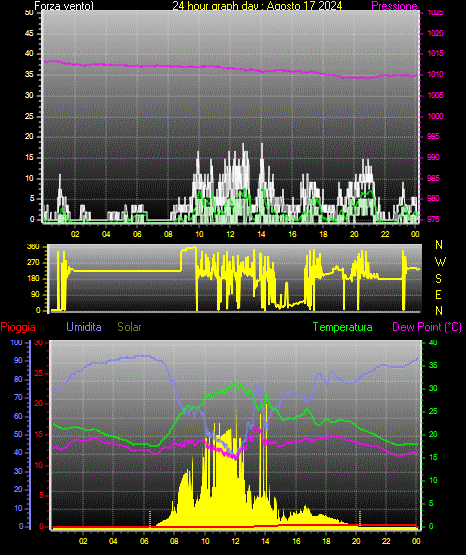Click the Solar legend label
Image resolution: width=466 pixels, height=555 pixels.
point(129,327)
